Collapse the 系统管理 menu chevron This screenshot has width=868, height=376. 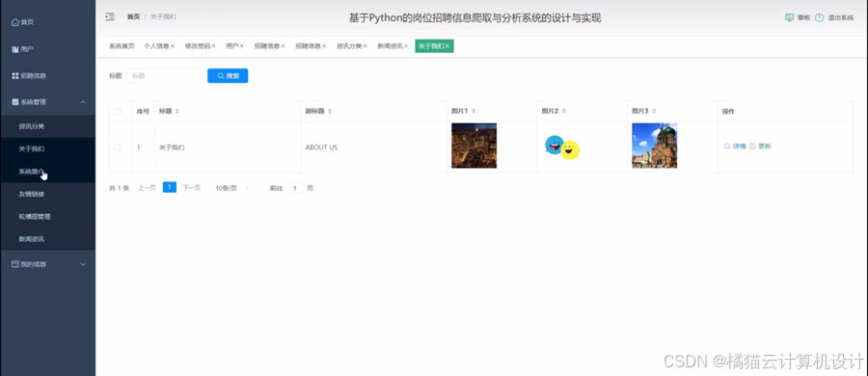83,102
